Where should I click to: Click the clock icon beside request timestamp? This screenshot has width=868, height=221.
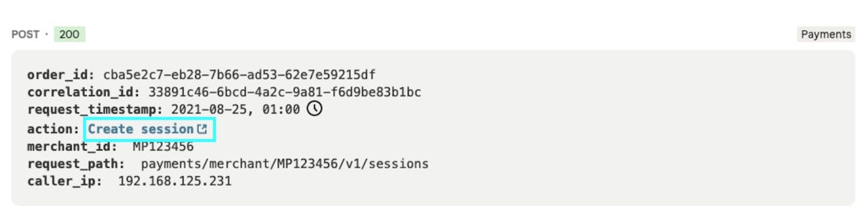pos(314,109)
